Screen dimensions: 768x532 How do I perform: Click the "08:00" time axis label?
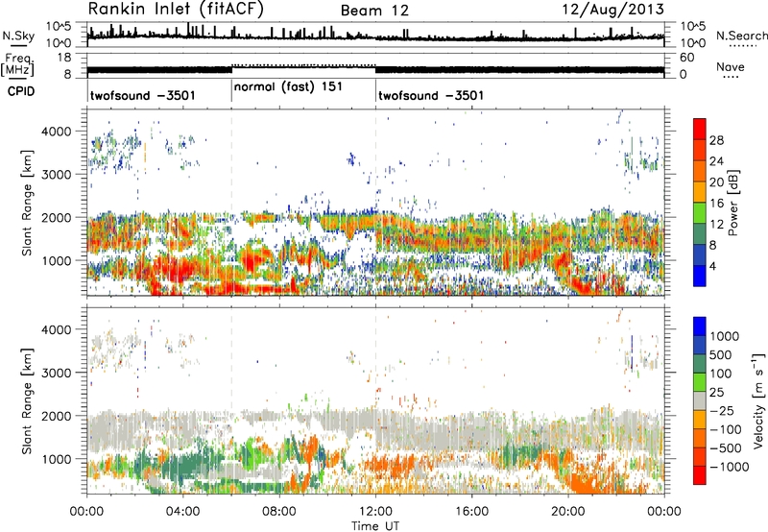pos(279,512)
